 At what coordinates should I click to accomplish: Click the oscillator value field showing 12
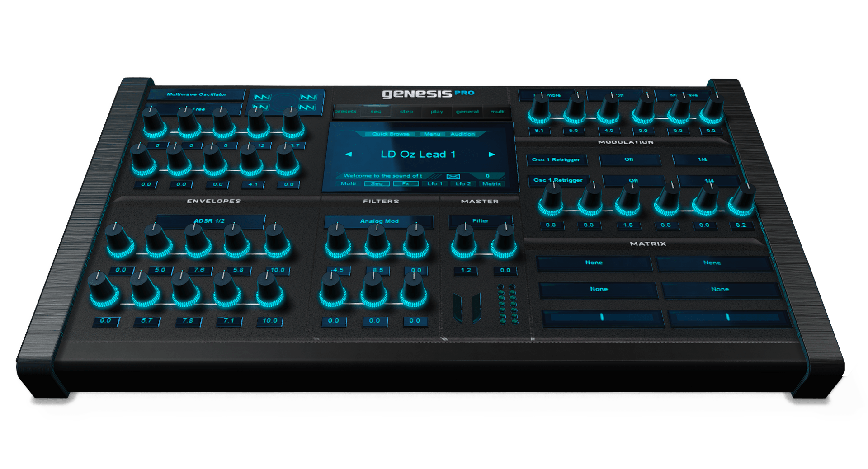[x=261, y=145]
